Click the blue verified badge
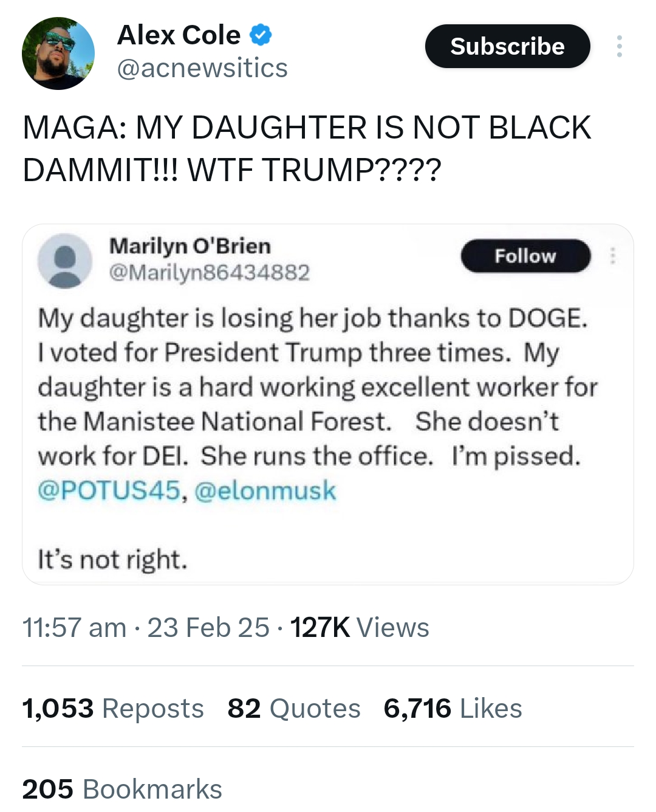The height and width of the screenshot is (812, 656). pos(261,35)
